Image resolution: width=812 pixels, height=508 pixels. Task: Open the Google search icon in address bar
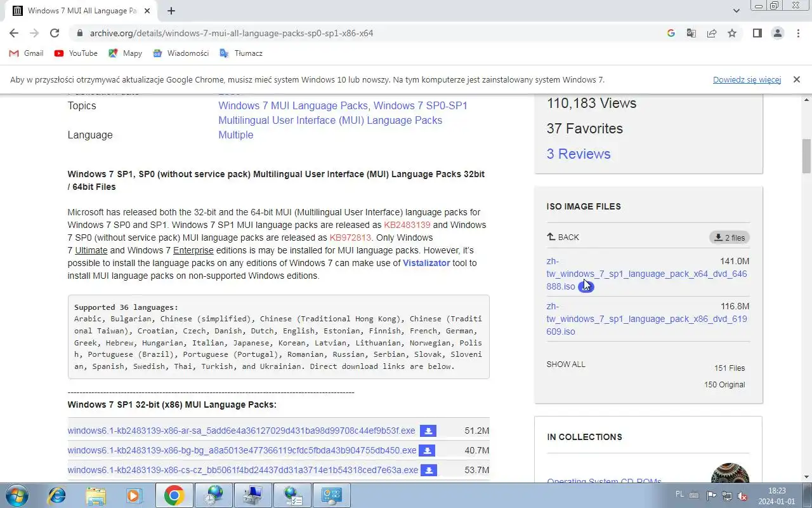point(671,33)
